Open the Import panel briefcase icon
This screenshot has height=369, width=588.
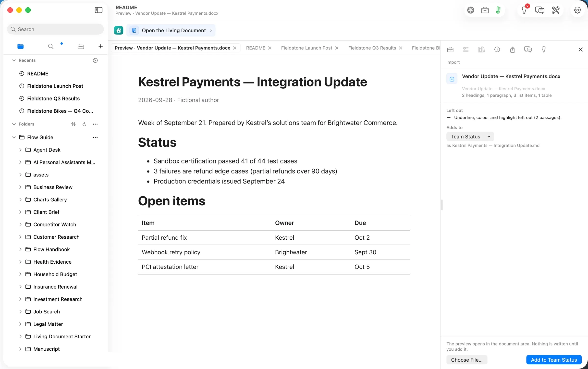tap(450, 49)
